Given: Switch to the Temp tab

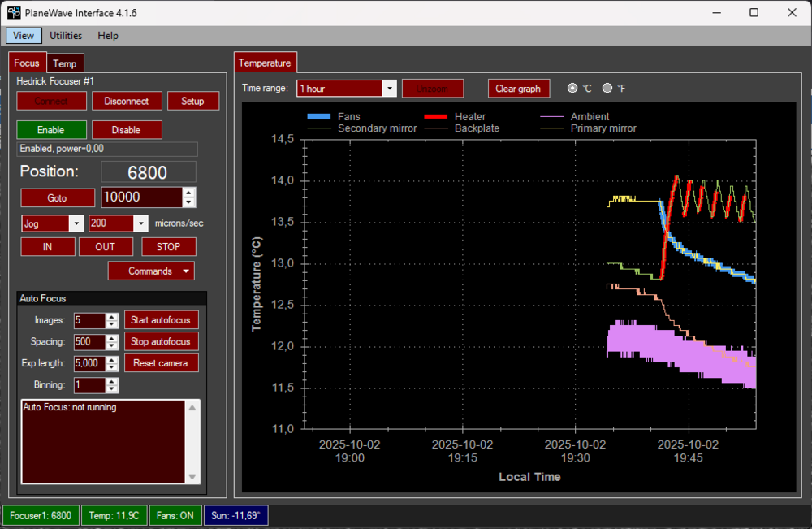Looking at the screenshot, I should 65,63.
